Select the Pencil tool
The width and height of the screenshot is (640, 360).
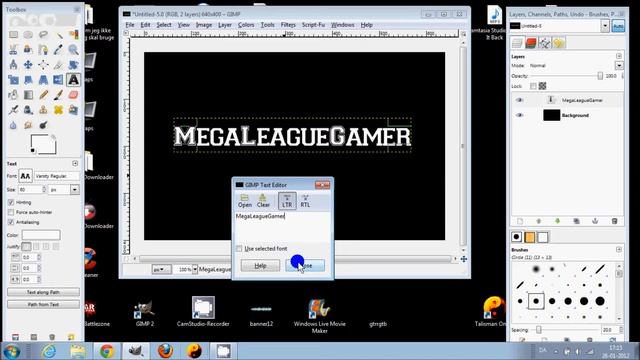(43, 95)
